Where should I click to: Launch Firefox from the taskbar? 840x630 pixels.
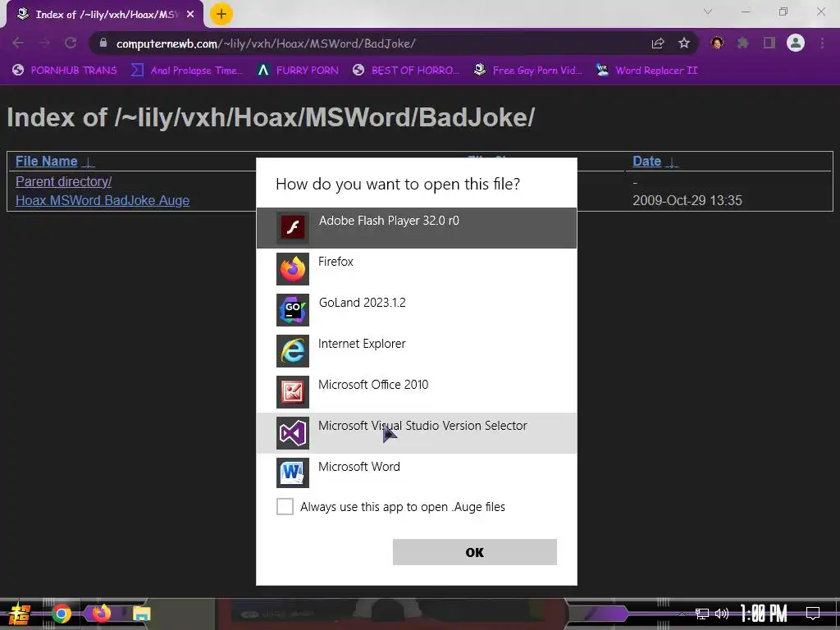click(102, 613)
